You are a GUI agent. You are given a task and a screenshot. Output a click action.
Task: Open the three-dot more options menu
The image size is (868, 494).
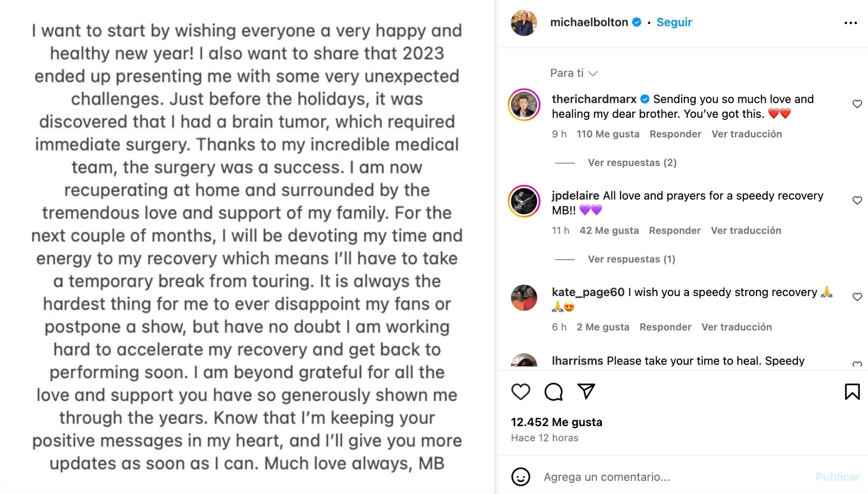click(x=850, y=23)
